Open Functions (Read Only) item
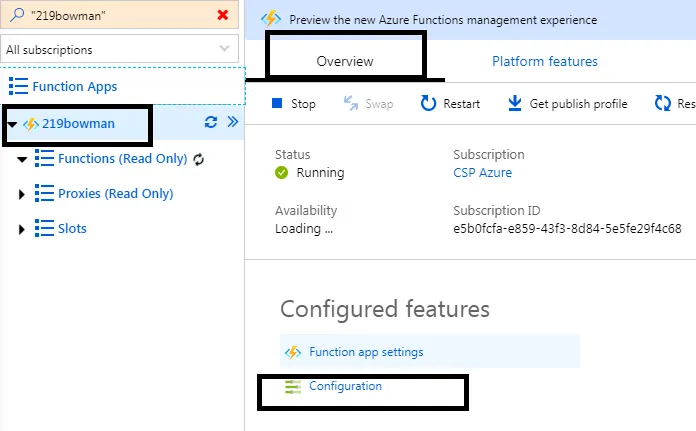 point(123,158)
